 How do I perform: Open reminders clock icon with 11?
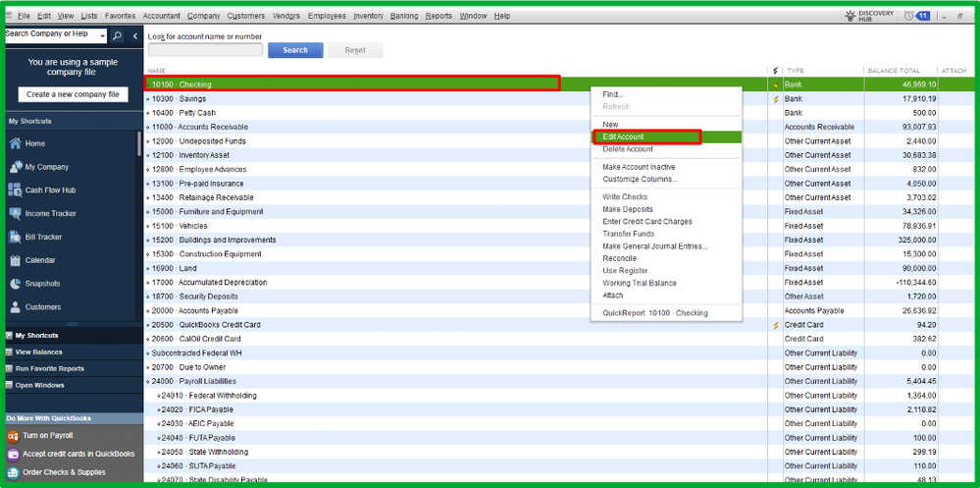pyautogui.click(x=917, y=16)
